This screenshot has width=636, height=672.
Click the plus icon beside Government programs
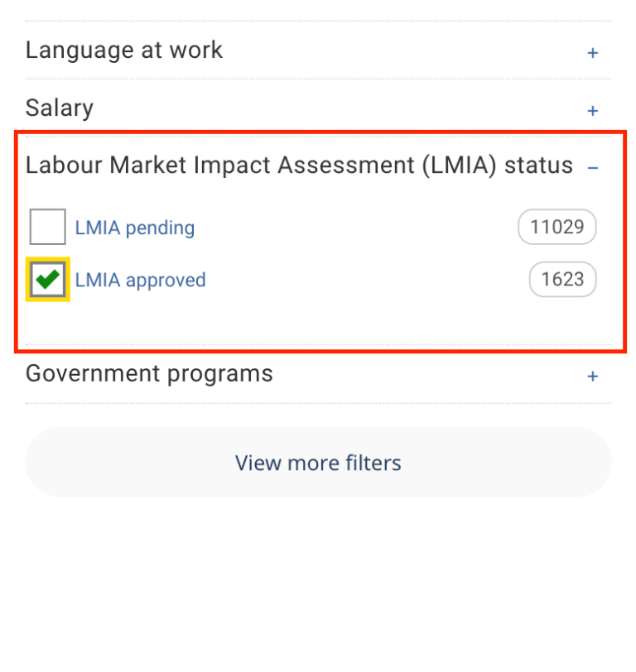593,375
